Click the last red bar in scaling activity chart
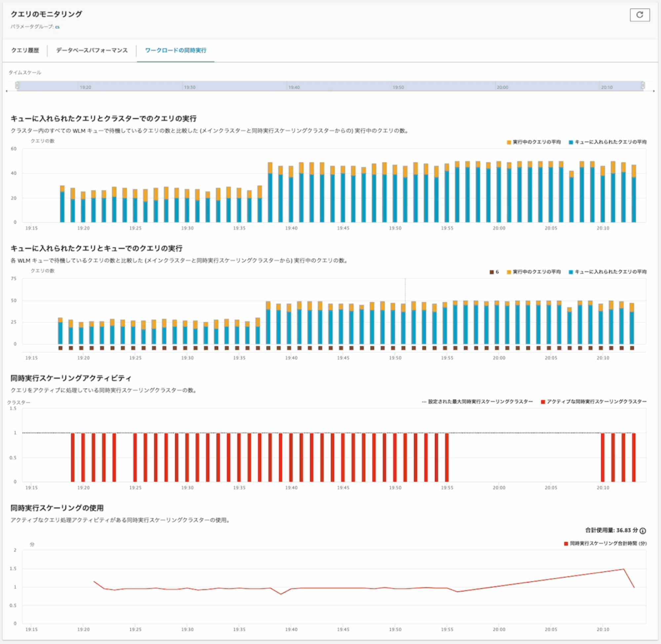 point(634,457)
